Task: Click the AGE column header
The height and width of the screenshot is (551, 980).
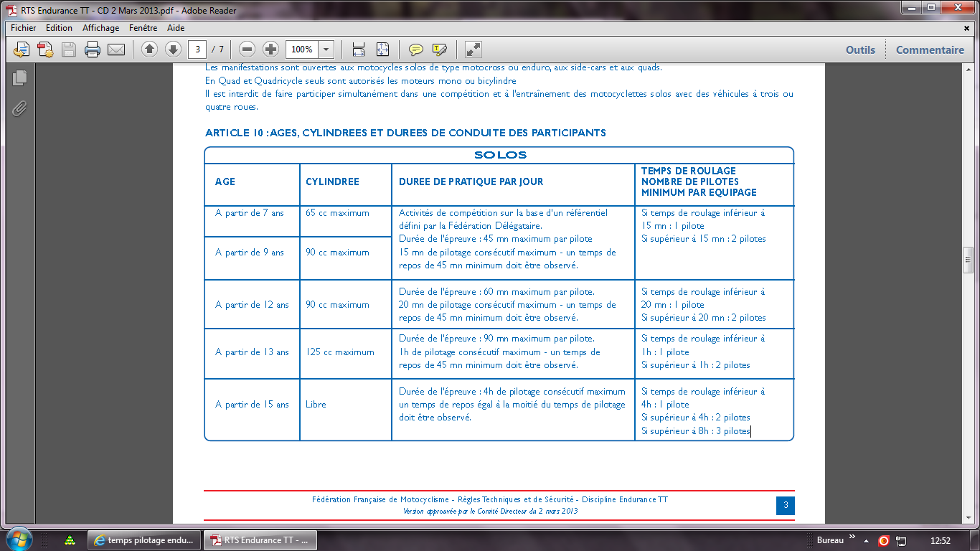Action: [x=225, y=182]
